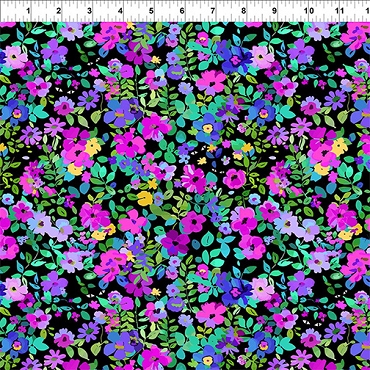Viewport: 370px width, 370px height.
Task: Click the number 11 on the ruler
Action: (340, 11)
